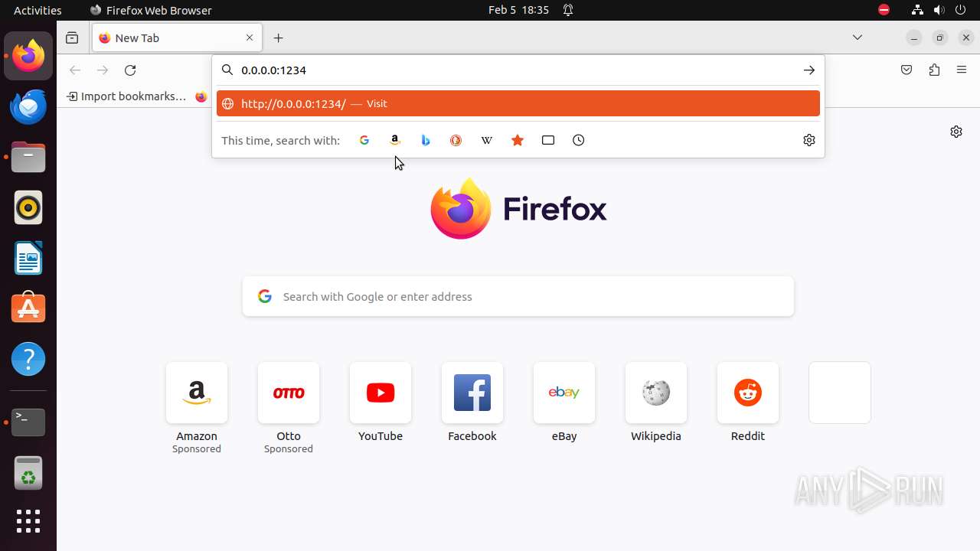Search history using the clock icon
The image size is (980, 551).
(579, 140)
